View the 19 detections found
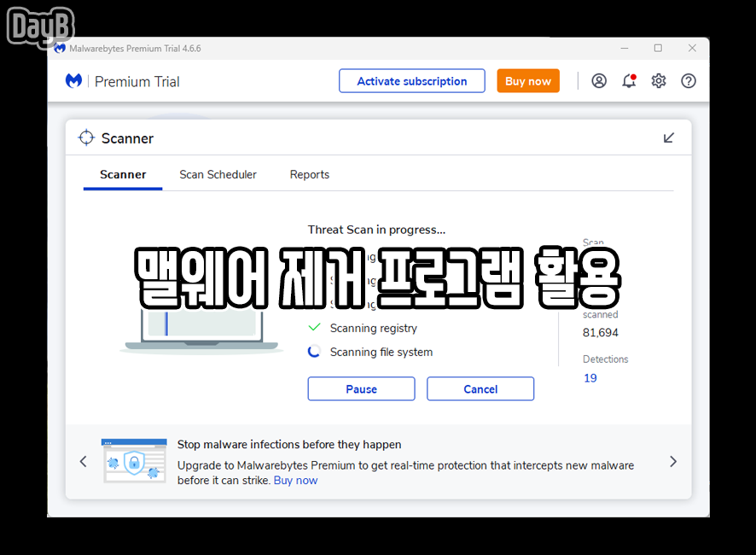 590,377
